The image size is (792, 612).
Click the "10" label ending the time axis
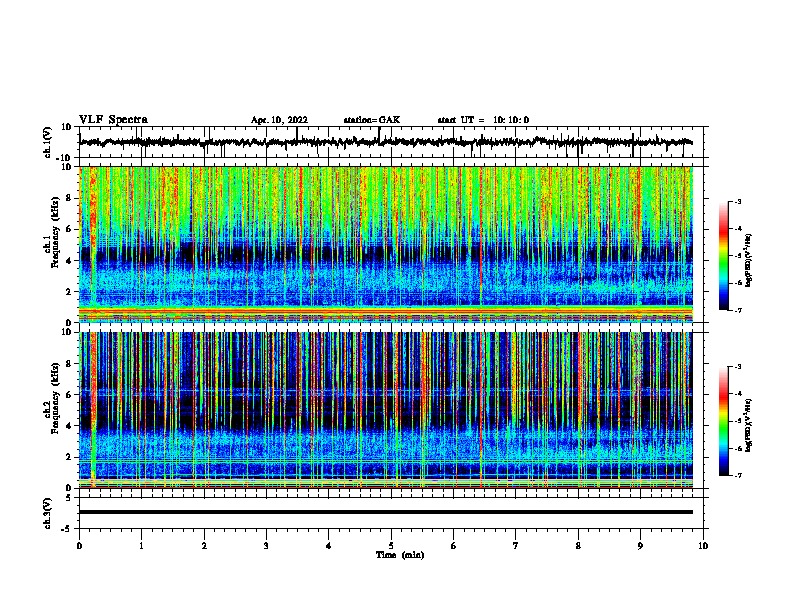click(x=703, y=546)
